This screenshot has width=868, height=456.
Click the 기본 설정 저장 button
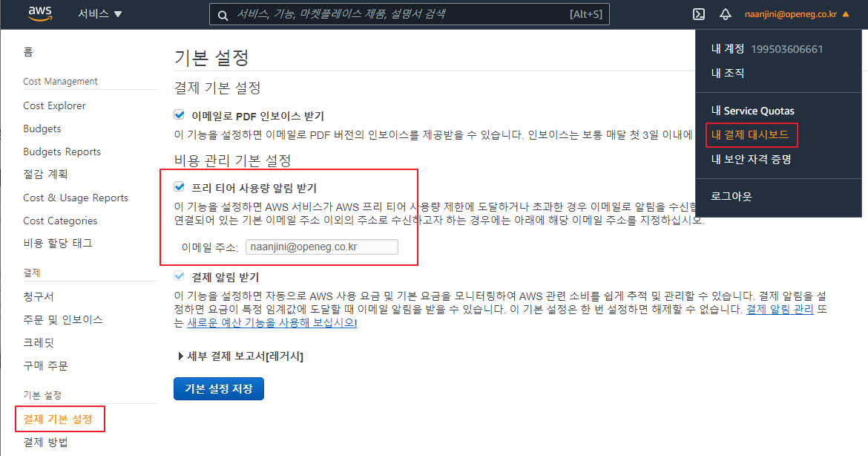click(x=219, y=388)
